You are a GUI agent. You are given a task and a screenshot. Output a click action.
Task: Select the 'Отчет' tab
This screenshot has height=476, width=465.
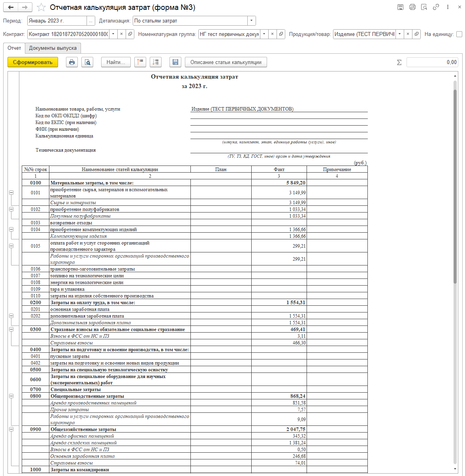14,48
